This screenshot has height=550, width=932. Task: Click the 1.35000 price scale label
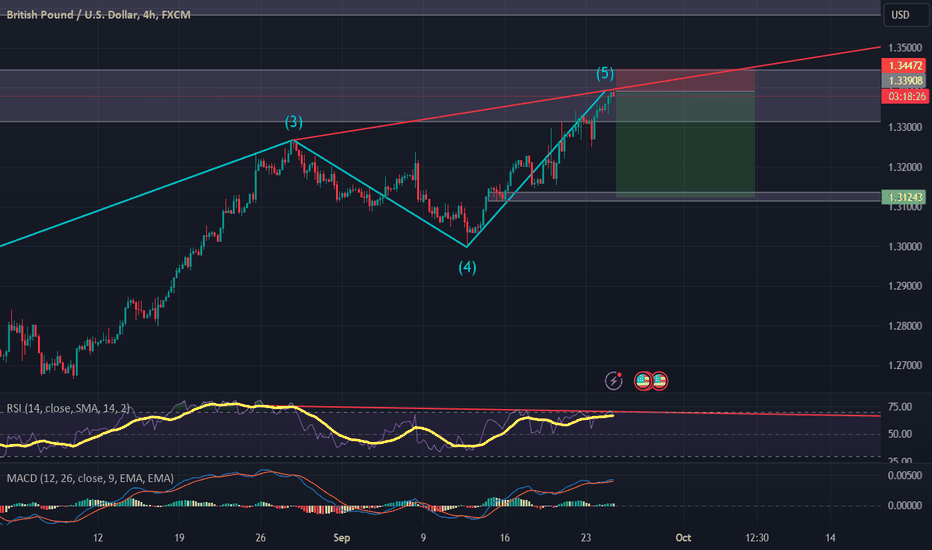[x=905, y=48]
